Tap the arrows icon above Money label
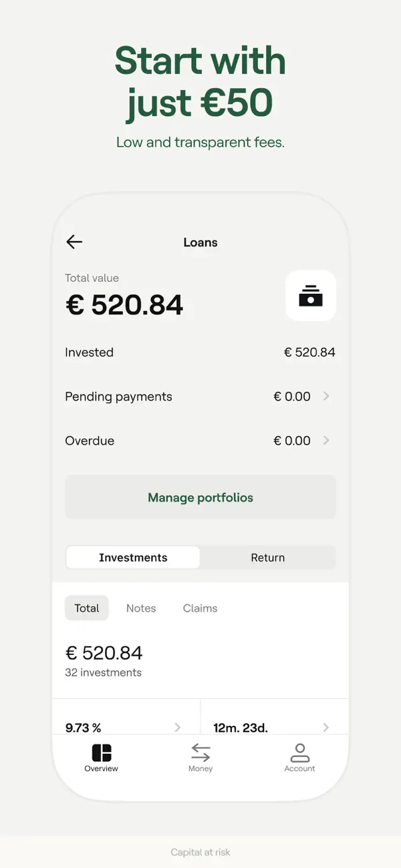 pos(200,752)
